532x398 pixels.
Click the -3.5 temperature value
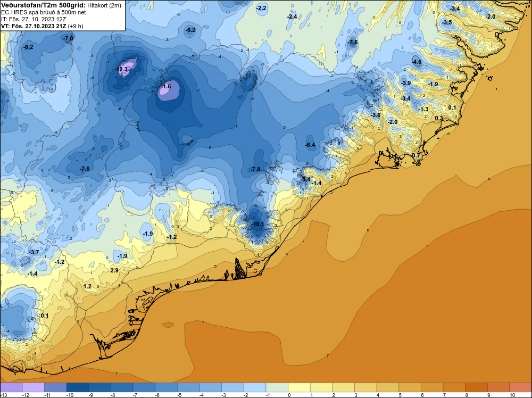coord(446,23)
